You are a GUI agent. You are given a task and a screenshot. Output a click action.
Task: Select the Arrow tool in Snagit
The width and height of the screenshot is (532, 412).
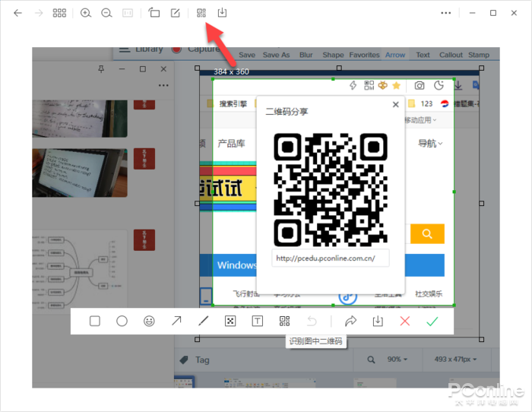(x=395, y=55)
